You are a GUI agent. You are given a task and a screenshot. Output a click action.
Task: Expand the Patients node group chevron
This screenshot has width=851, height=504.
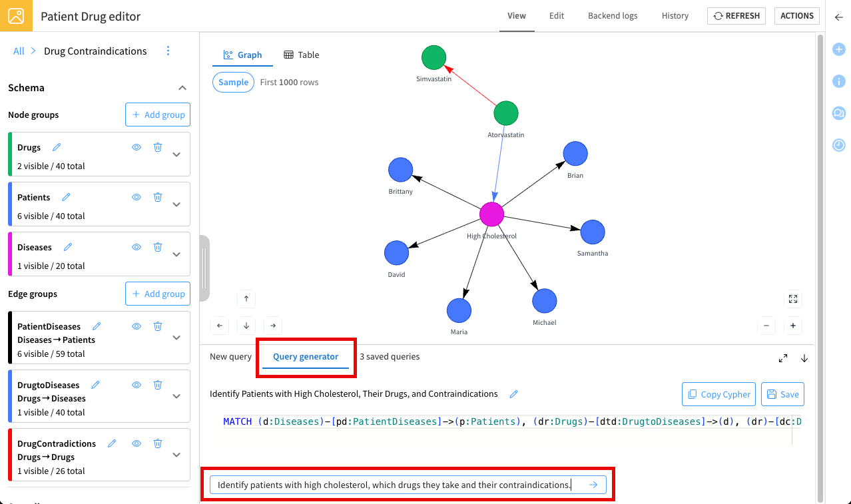(x=176, y=204)
